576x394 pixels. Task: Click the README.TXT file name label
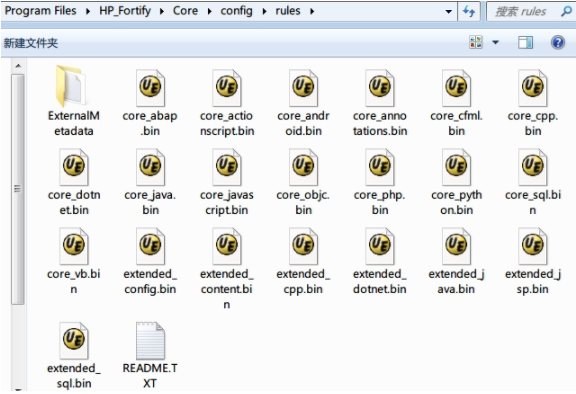150,376
